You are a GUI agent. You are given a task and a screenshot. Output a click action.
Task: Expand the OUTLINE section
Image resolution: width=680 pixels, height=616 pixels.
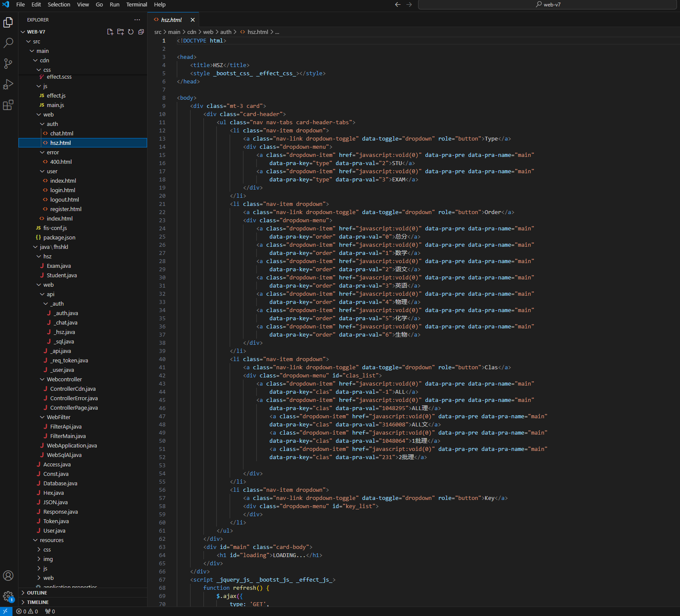point(83,593)
